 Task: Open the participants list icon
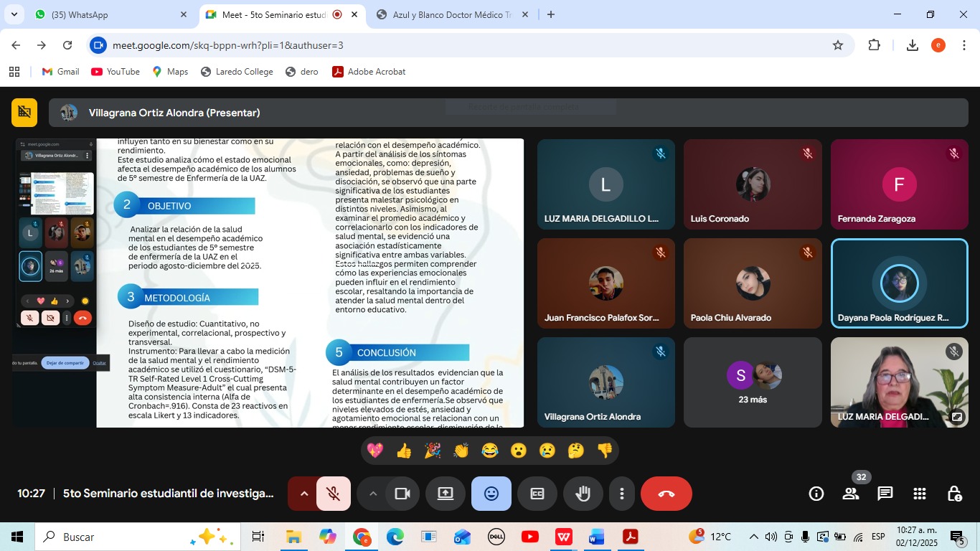(x=851, y=494)
